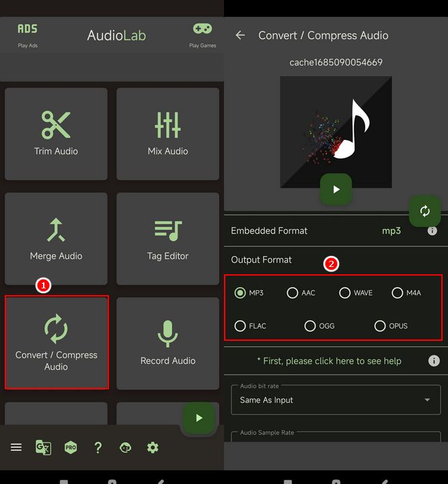The image size is (448, 484).
Task: Open the Tag Editor tool
Action: tap(167, 239)
